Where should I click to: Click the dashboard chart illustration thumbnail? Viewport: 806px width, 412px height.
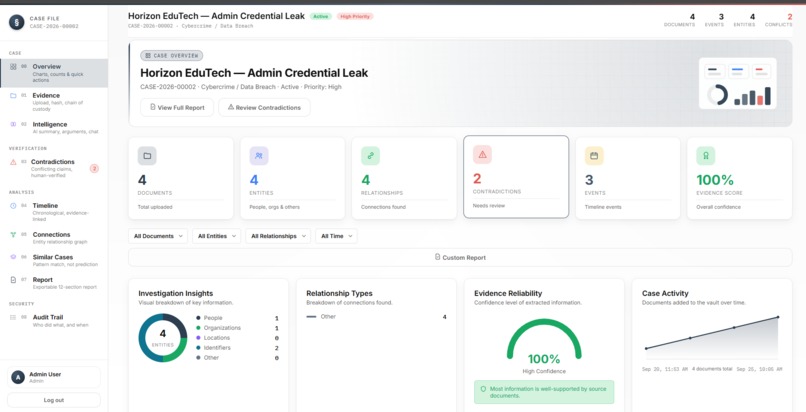tap(738, 83)
